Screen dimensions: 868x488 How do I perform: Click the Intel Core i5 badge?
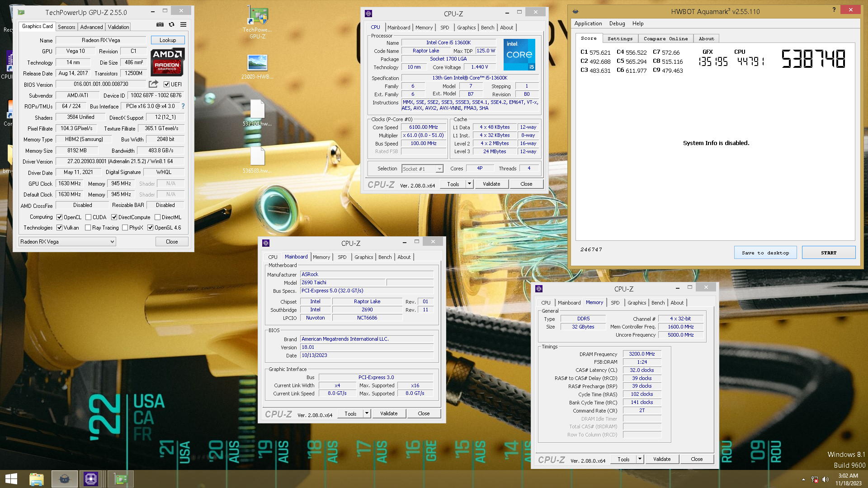tap(519, 55)
